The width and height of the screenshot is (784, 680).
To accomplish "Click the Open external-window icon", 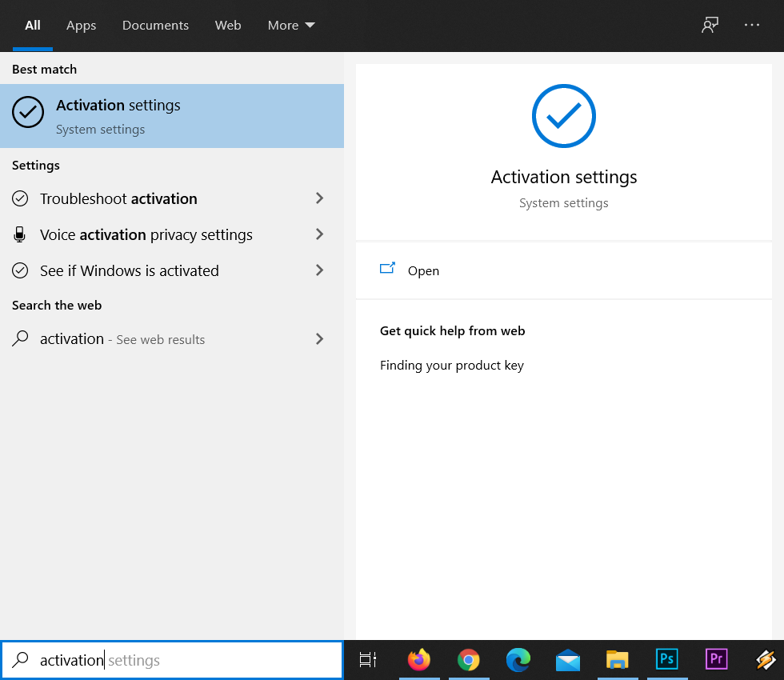I will click(x=387, y=269).
